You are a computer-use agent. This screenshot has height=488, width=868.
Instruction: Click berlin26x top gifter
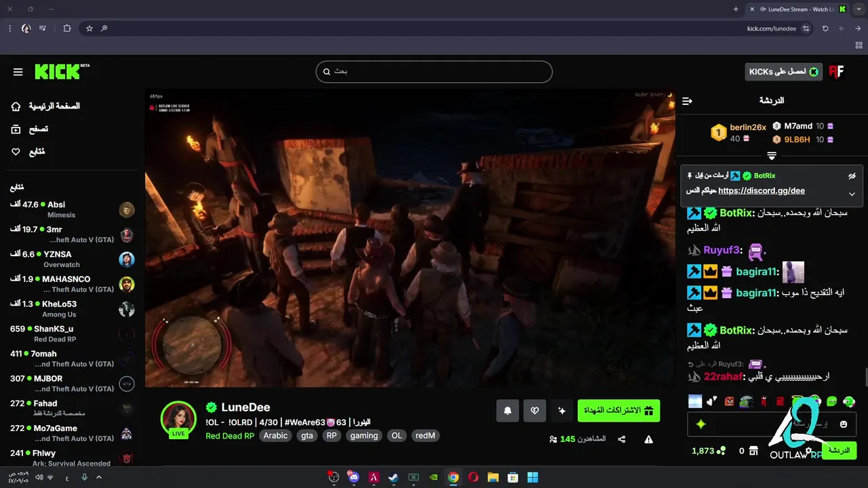point(747,127)
